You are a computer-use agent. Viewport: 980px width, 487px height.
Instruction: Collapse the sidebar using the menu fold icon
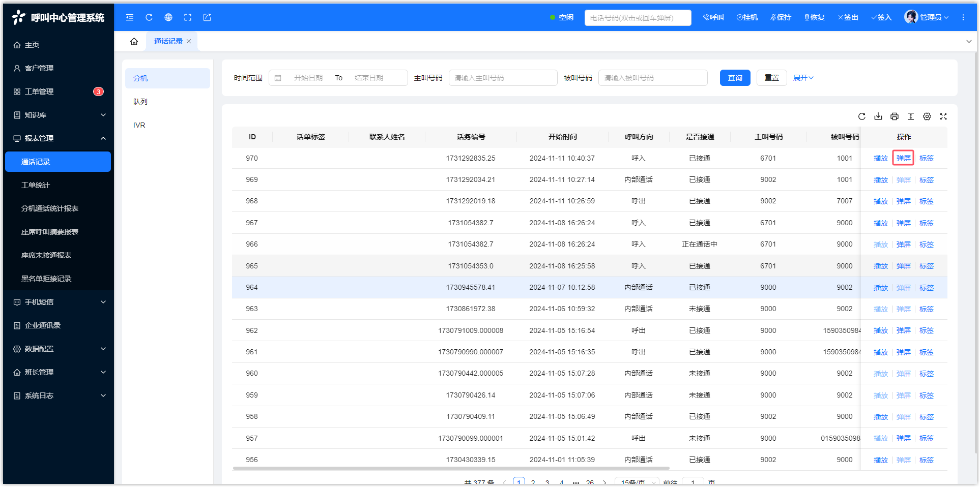click(x=130, y=17)
